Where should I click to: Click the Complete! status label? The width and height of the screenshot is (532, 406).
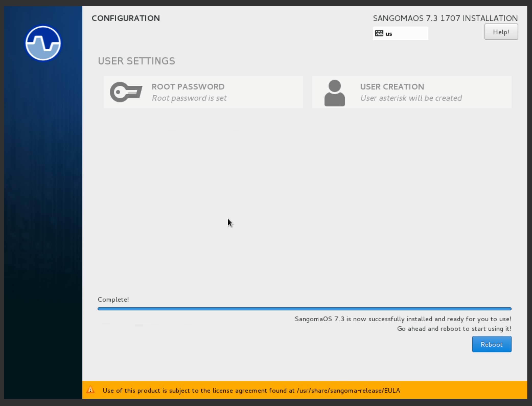point(113,299)
